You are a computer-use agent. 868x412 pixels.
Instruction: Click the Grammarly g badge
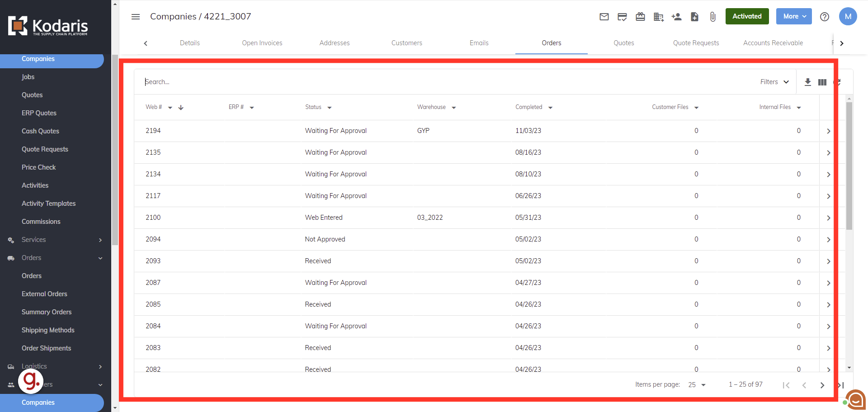tap(31, 381)
